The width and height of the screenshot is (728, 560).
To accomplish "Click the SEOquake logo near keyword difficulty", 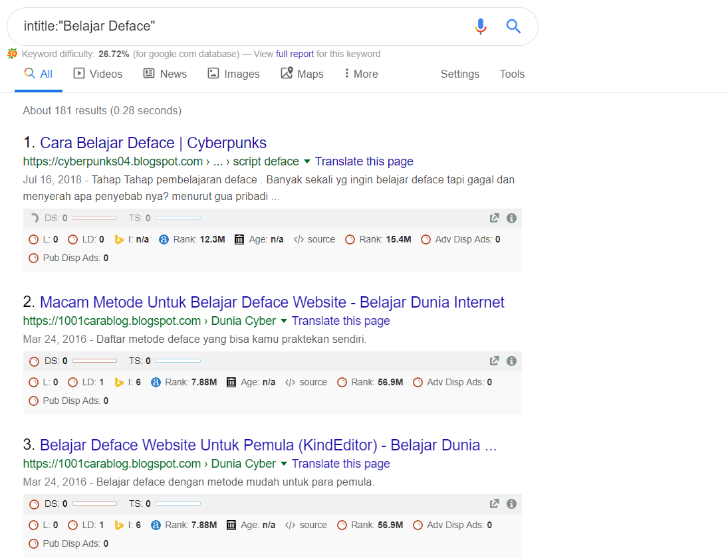I will [x=13, y=54].
